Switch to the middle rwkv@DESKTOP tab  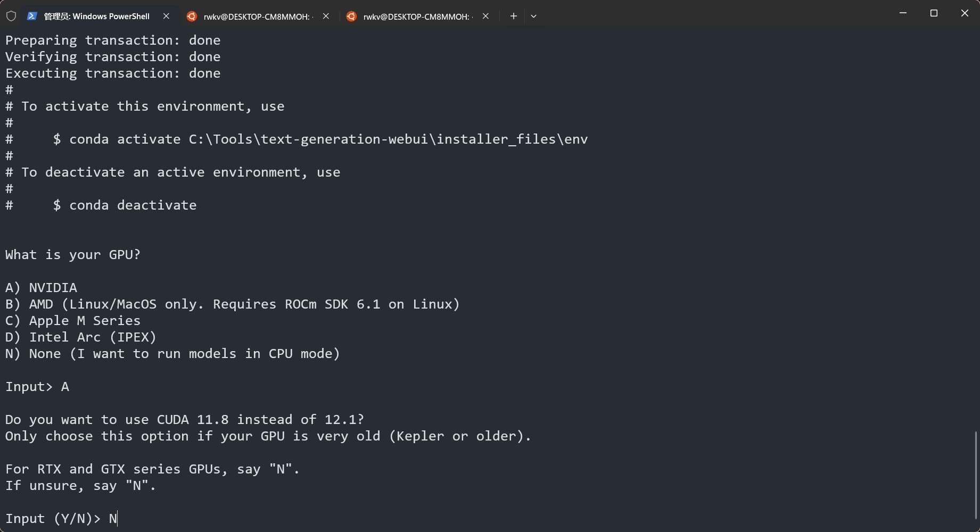pyautogui.click(x=256, y=16)
